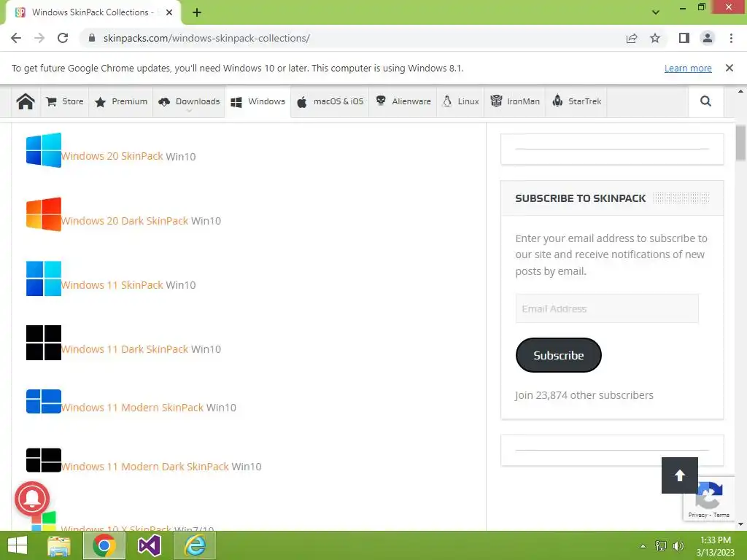Go back to previous page
The image size is (747, 560).
16,38
